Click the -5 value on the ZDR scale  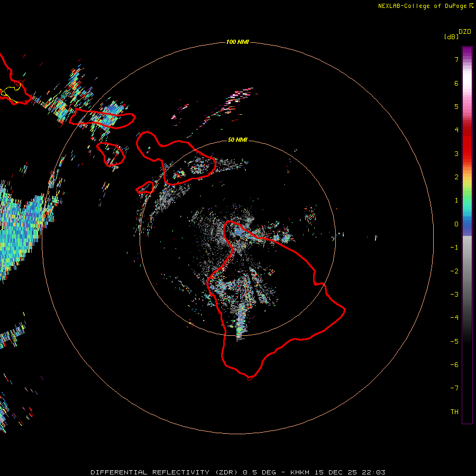tap(454, 342)
